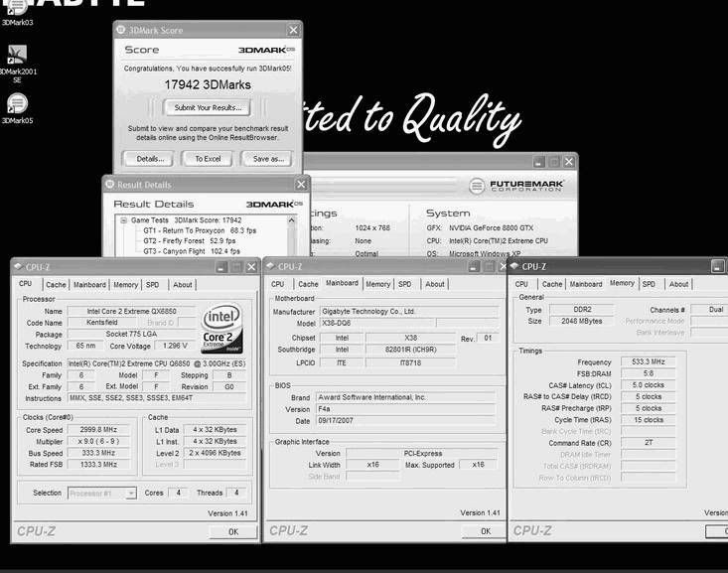Viewport: 728px width, 573px height.
Task: Click the memory Frequency 533.3 MHz value
Action: [649, 361]
